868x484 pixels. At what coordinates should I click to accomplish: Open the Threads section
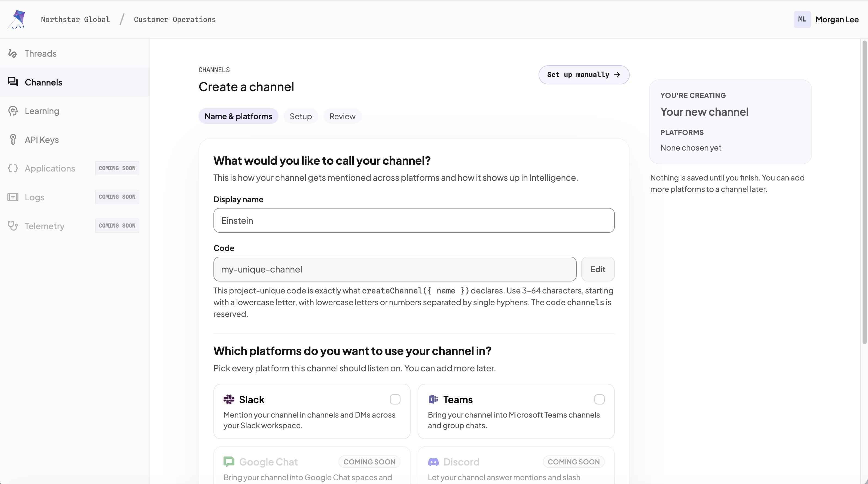tap(75, 54)
